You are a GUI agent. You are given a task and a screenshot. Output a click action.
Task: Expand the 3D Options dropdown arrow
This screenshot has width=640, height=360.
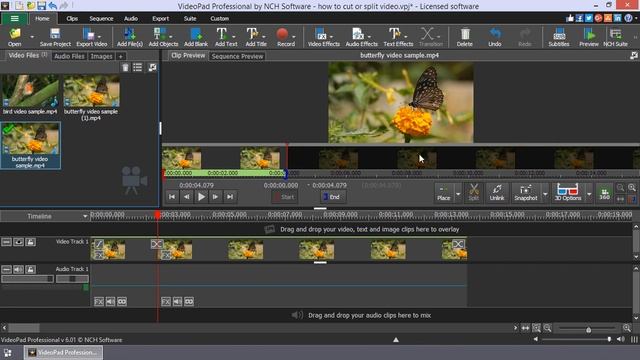point(589,194)
